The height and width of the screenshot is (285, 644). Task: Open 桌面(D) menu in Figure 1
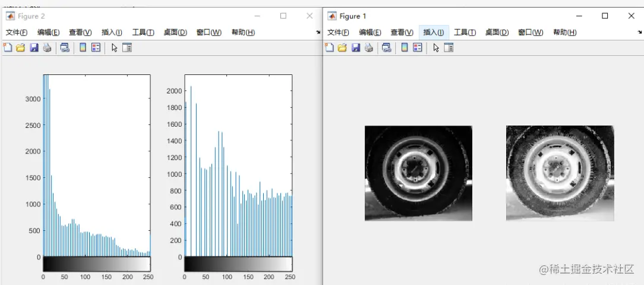(497, 33)
